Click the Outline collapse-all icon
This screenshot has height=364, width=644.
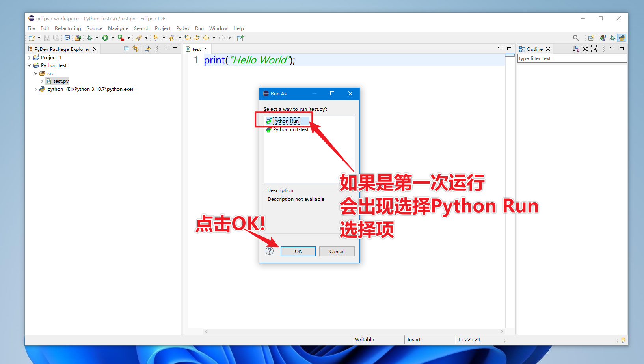pyautogui.click(x=585, y=49)
